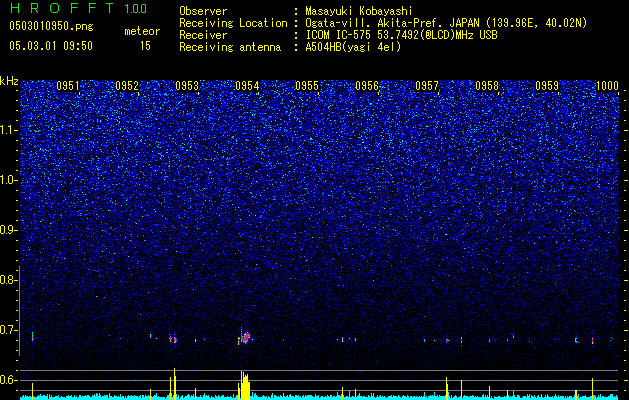
Task: Click the tall yellow power spike near 0953
Action: 174,383
